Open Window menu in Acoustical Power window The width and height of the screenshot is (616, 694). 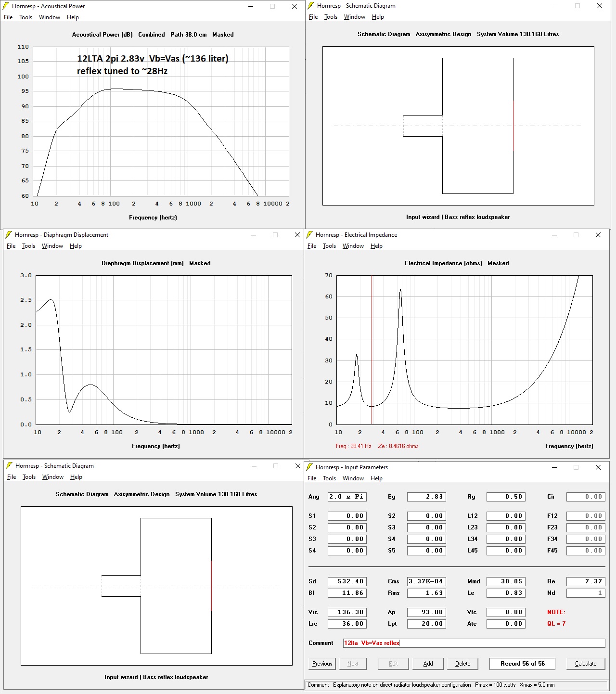(x=50, y=17)
